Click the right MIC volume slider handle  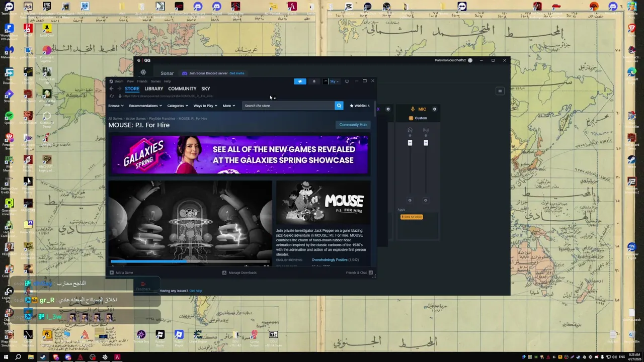click(426, 143)
